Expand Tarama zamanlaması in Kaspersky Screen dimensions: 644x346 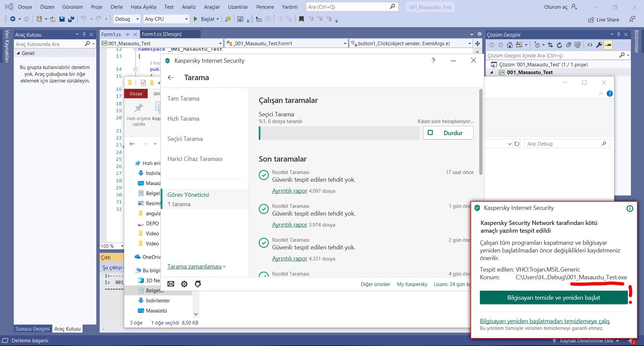(x=197, y=267)
